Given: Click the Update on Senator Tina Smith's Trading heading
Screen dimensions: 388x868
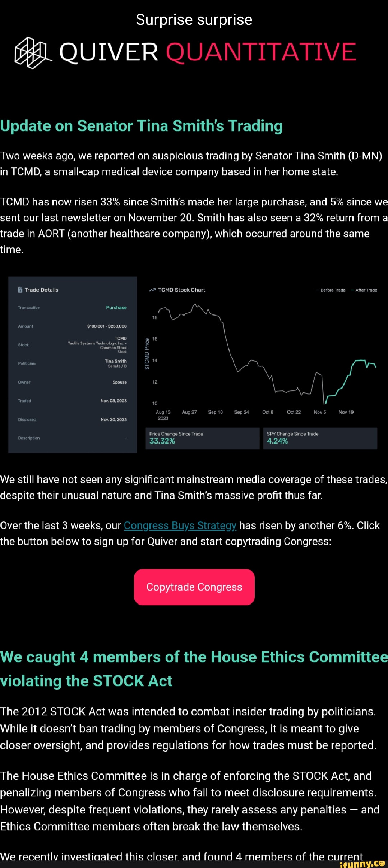Looking at the screenshot, I should [141, 126].
